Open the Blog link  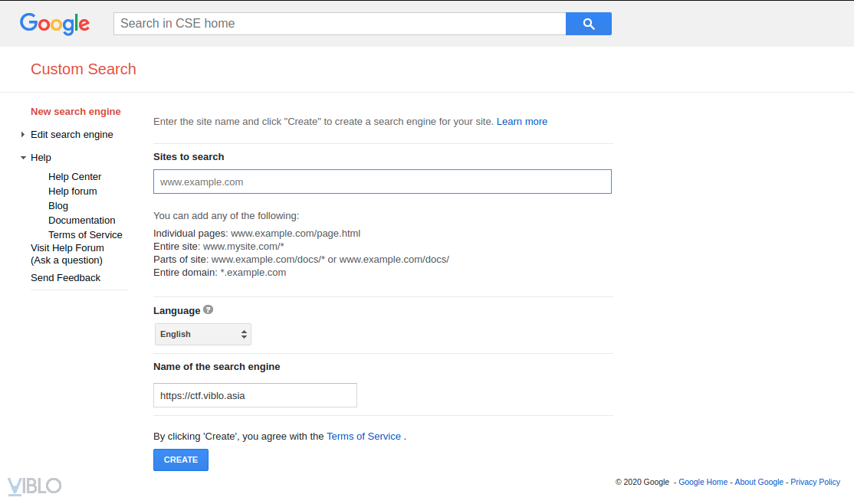(x=58, y=206)
